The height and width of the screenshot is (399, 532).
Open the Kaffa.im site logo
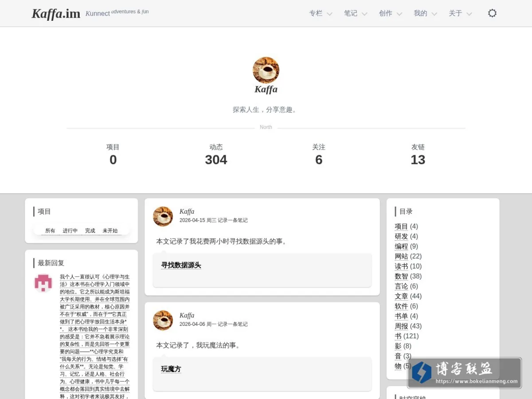(56, 14)
